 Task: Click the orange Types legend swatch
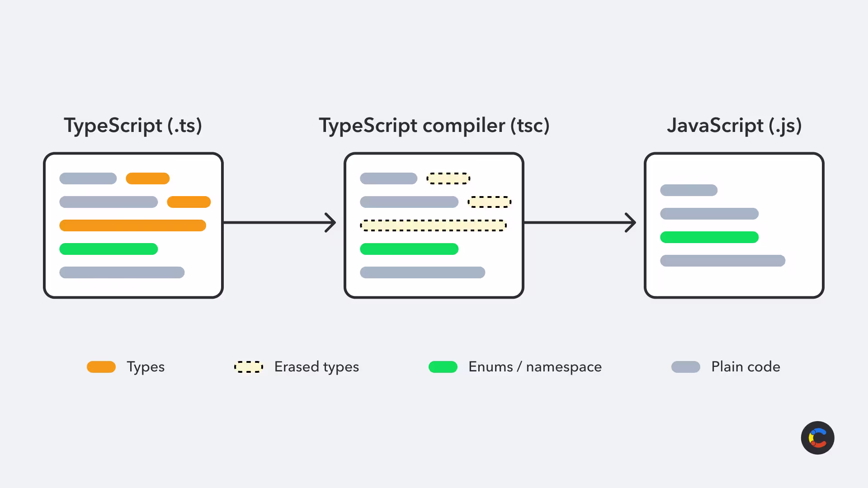[x=101, y=367]
